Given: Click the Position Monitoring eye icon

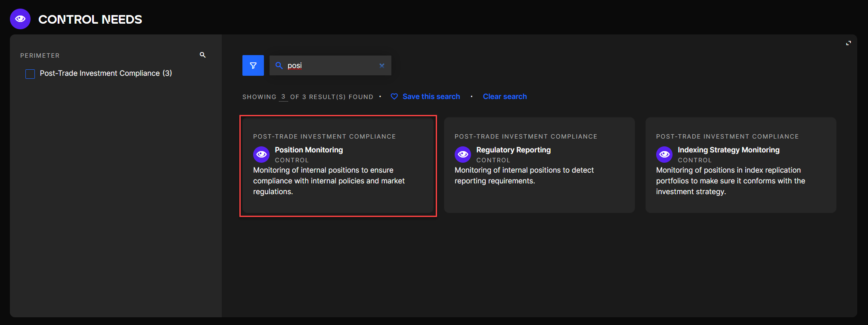Looking at the screenshot, I should click(x=261, y=154).
